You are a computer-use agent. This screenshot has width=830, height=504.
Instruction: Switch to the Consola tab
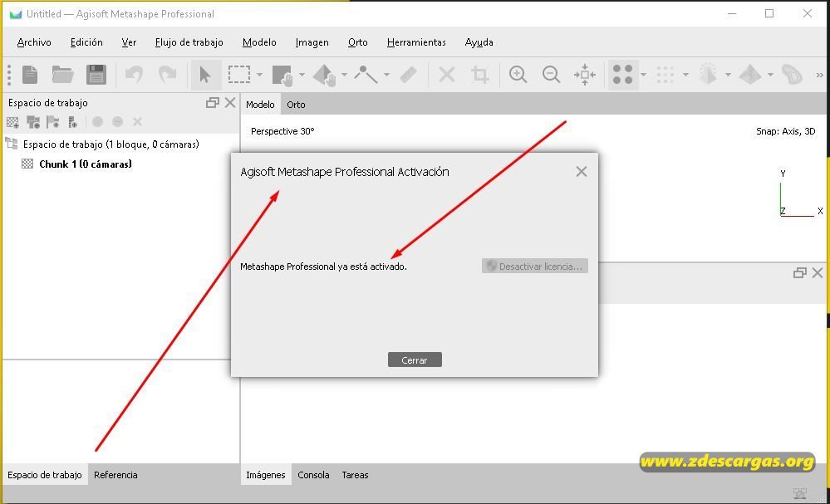tap(313, 475)
